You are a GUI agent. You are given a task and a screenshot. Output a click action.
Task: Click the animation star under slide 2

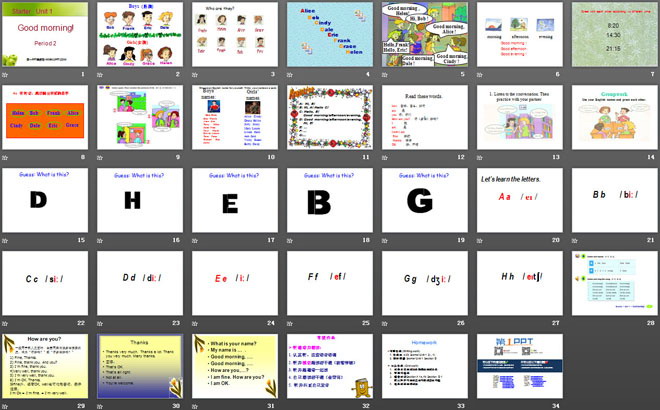point(100,75)
